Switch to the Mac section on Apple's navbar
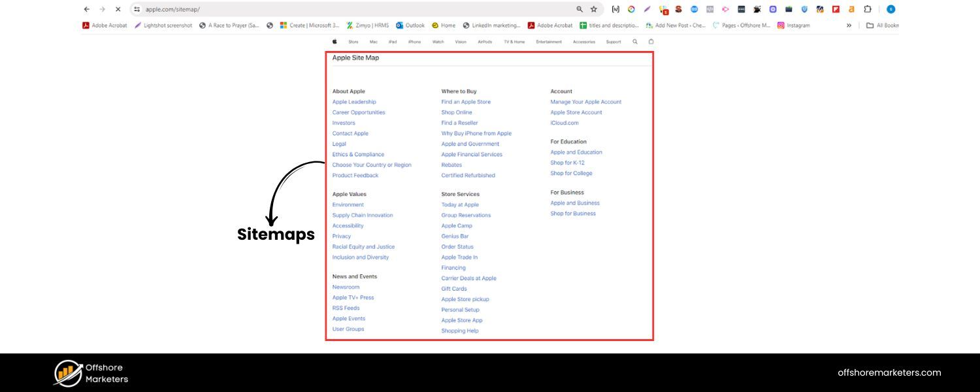 [373, 41]
